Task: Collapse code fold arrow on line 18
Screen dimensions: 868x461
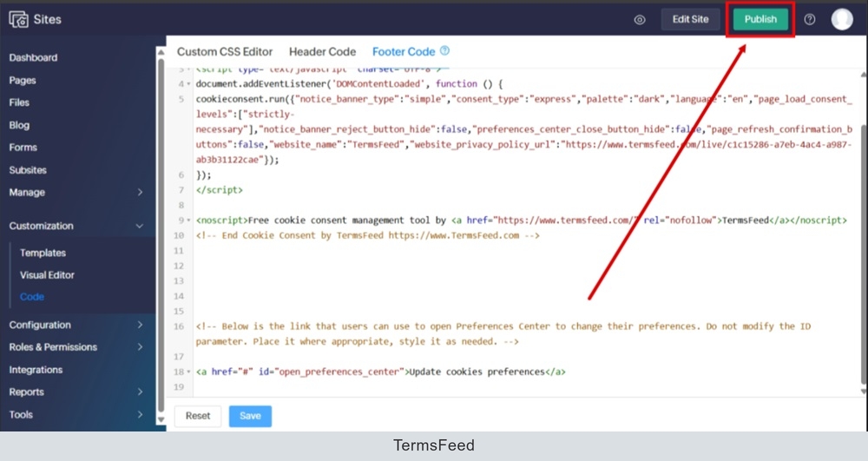Action: click(x=188, y=372)
